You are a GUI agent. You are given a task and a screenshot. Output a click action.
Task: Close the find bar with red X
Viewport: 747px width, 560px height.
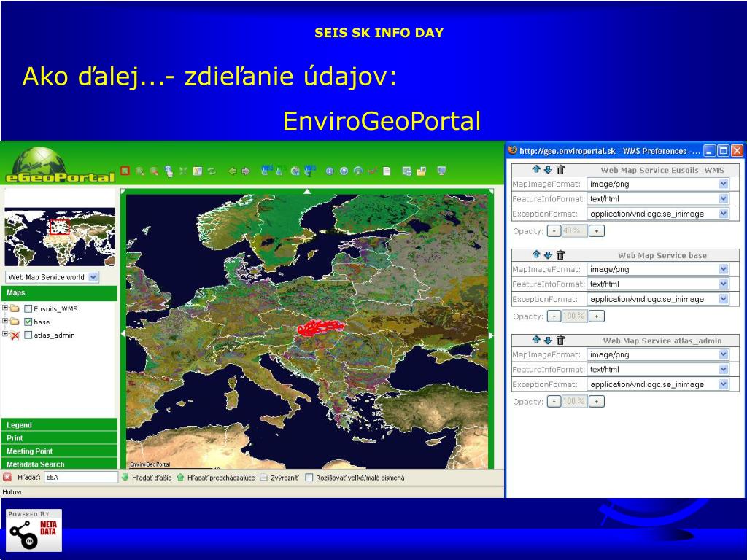click(x=7, y=477)
